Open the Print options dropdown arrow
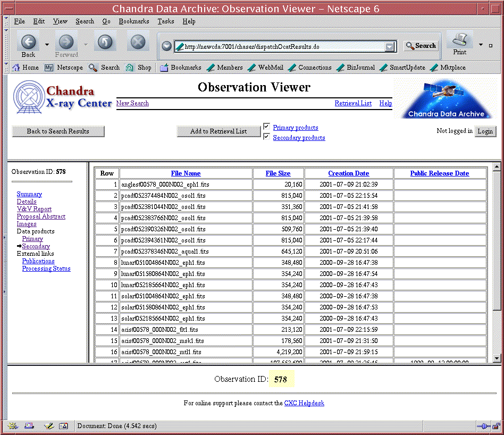This screenshot has width=504, height=435. coord(481,45)
